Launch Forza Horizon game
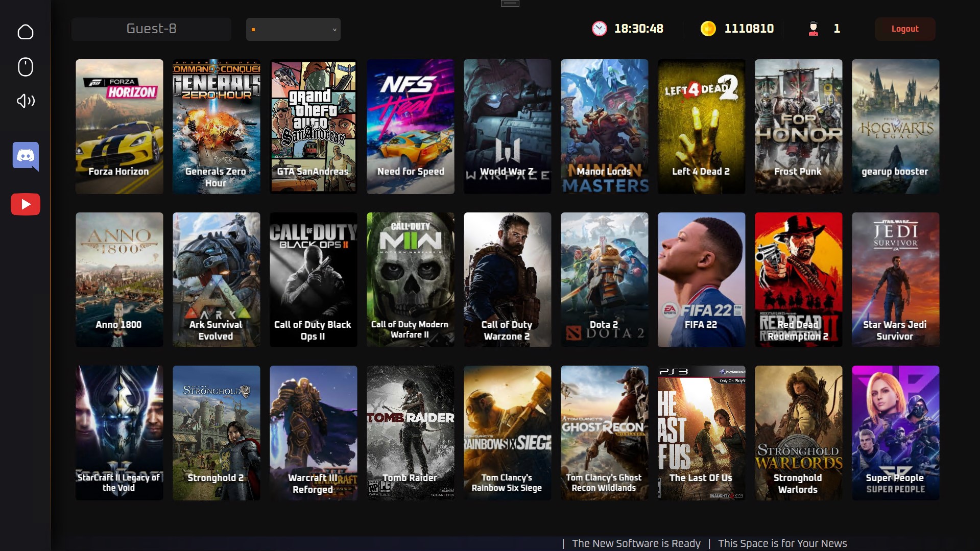The height and width of the screenshot is (551, 980). pos(119,127)
